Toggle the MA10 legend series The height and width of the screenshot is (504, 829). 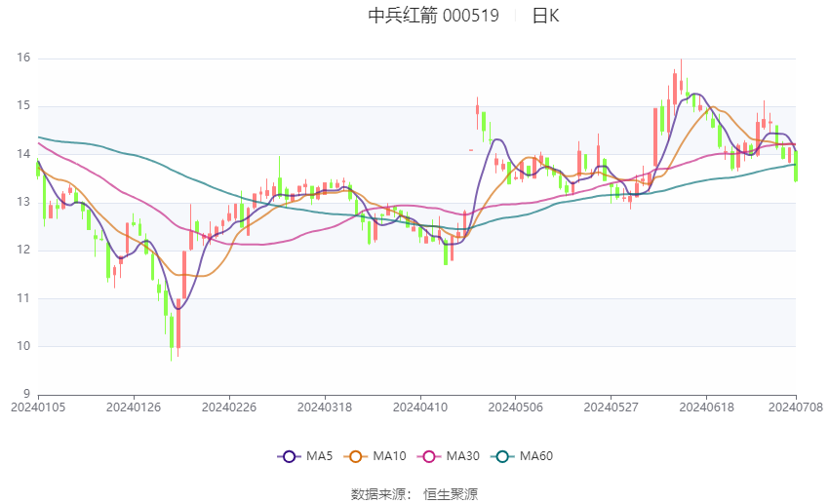tap(375, 456)
